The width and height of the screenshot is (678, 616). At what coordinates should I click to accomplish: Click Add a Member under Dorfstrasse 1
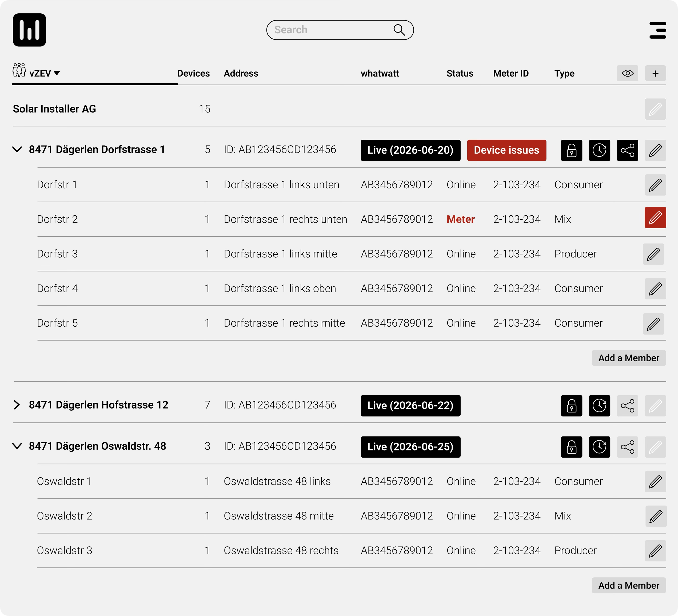[x=628, y=358]
